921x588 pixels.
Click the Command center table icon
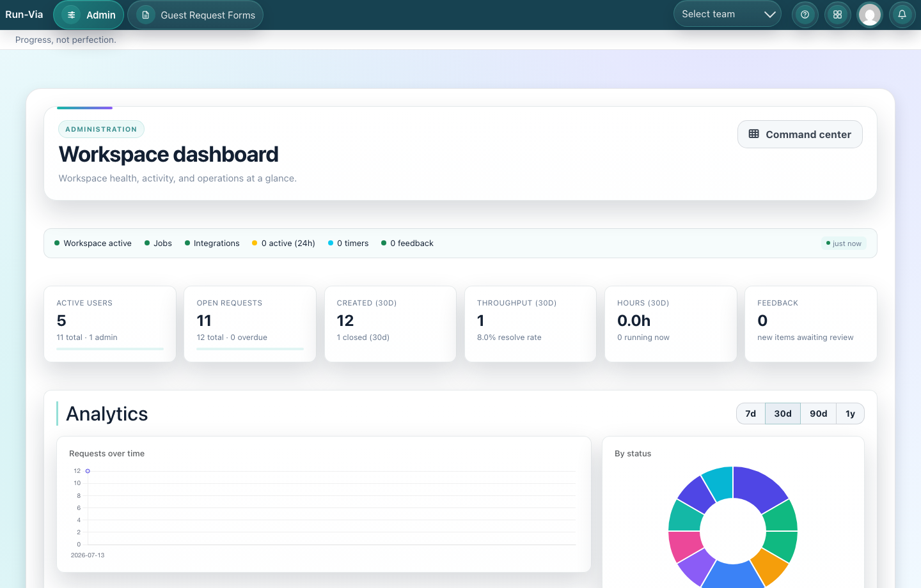pos(754,134)
